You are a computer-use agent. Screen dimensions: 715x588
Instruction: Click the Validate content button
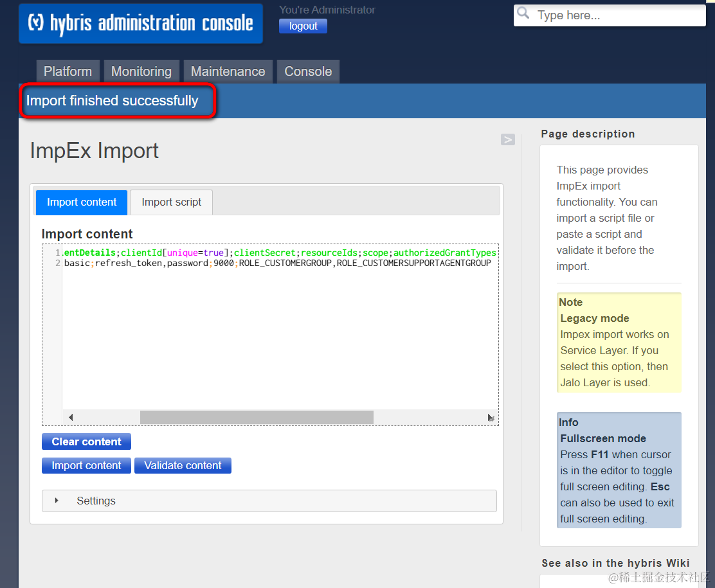183,465
